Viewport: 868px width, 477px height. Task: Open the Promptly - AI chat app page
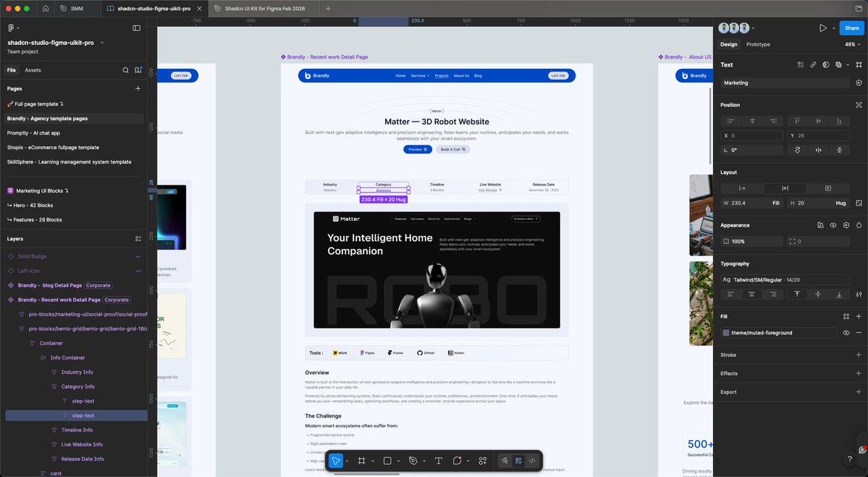[33, 132]
